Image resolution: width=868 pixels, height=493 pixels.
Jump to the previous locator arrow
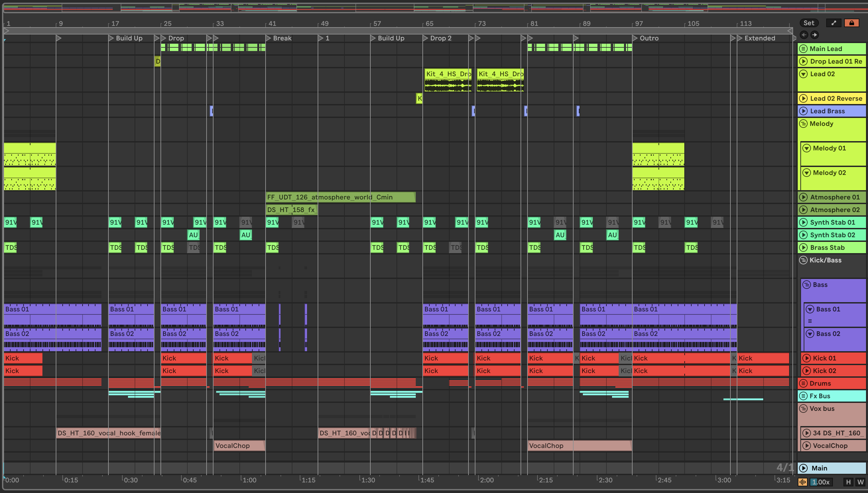[804, 34]
